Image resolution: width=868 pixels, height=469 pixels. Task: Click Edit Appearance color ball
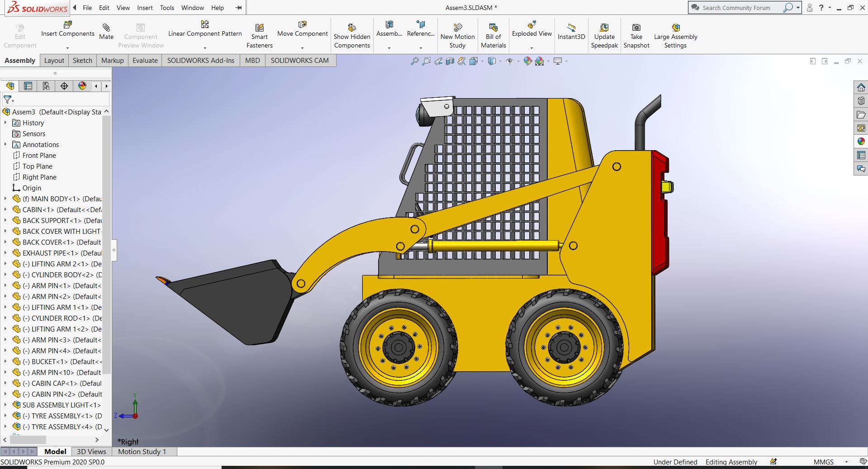527,61
